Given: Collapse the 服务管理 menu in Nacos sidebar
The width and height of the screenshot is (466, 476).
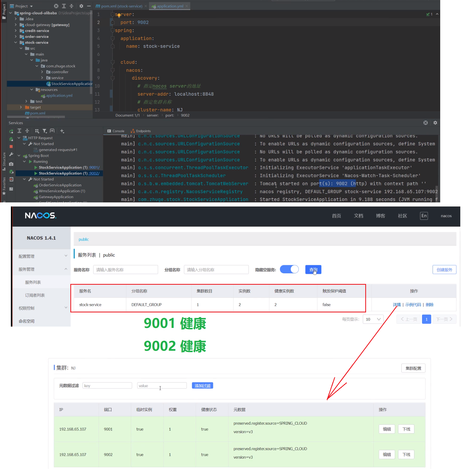Looking at the screenshot, I should click(x=42, y=269).
